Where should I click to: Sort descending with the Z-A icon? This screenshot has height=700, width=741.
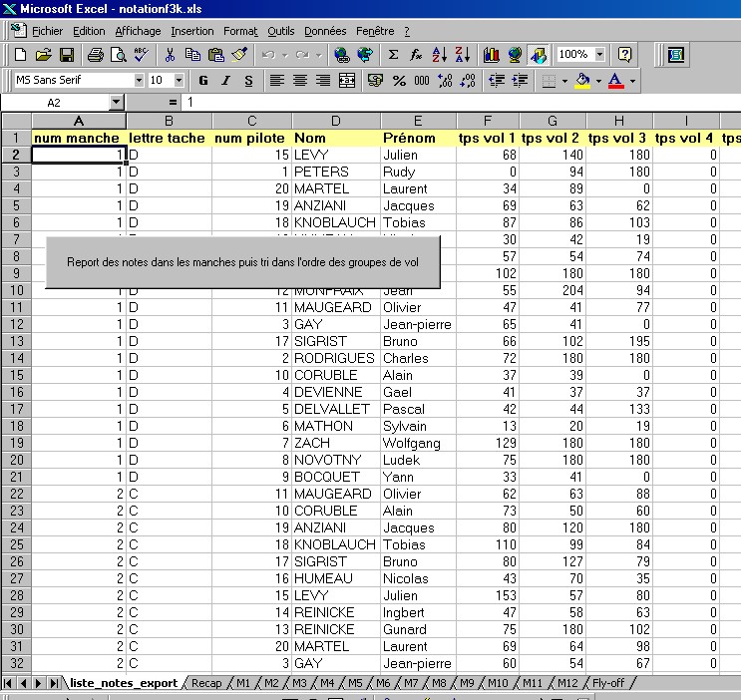[x=462, y=55]
